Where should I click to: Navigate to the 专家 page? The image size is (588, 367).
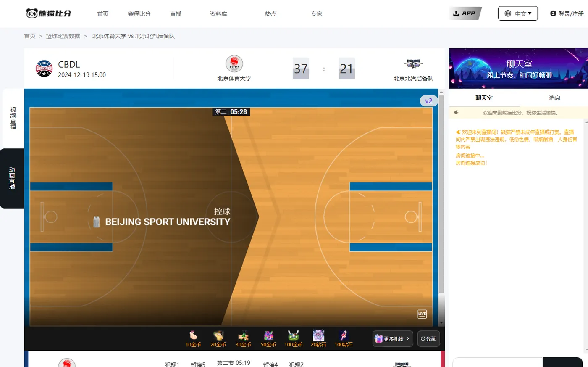317,14
